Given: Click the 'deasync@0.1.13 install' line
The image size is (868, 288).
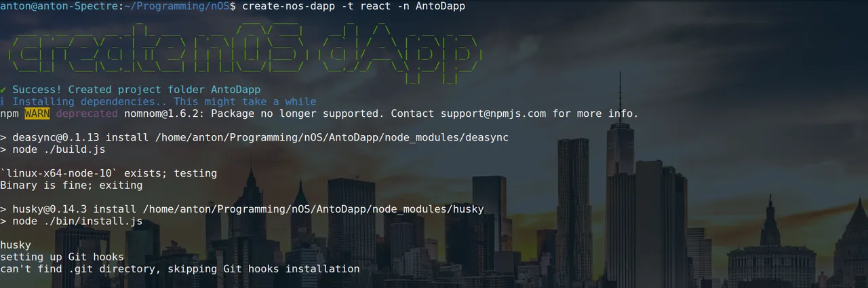Looking at the screenshot, I should 254,137.
